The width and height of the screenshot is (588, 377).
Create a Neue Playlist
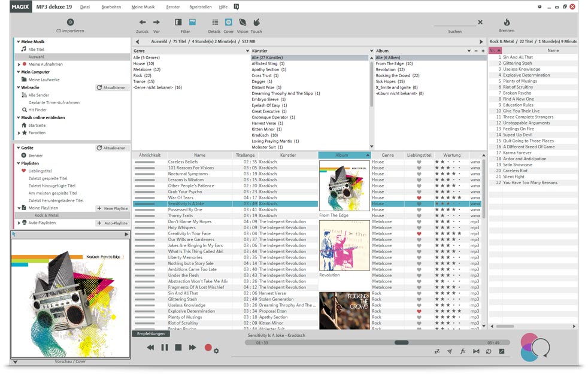point(113,208)
